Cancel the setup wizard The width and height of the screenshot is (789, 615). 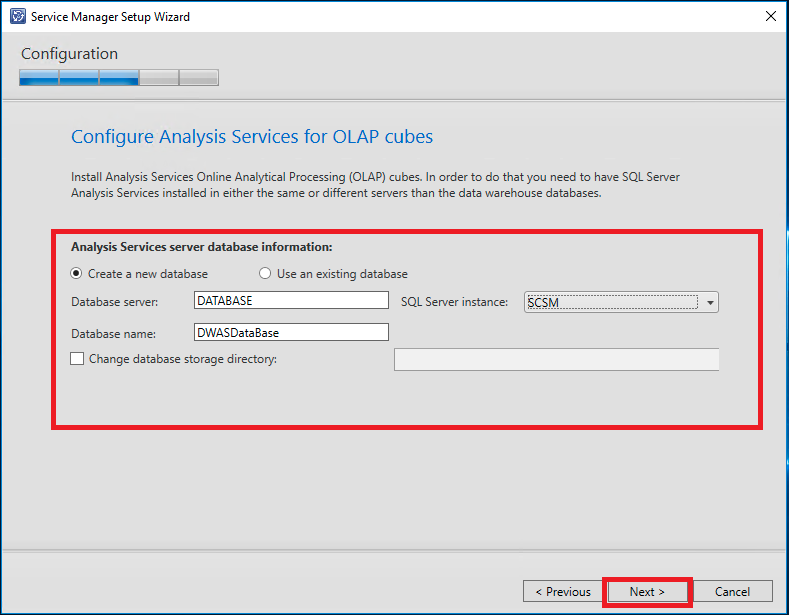click(x=732, y=591)
